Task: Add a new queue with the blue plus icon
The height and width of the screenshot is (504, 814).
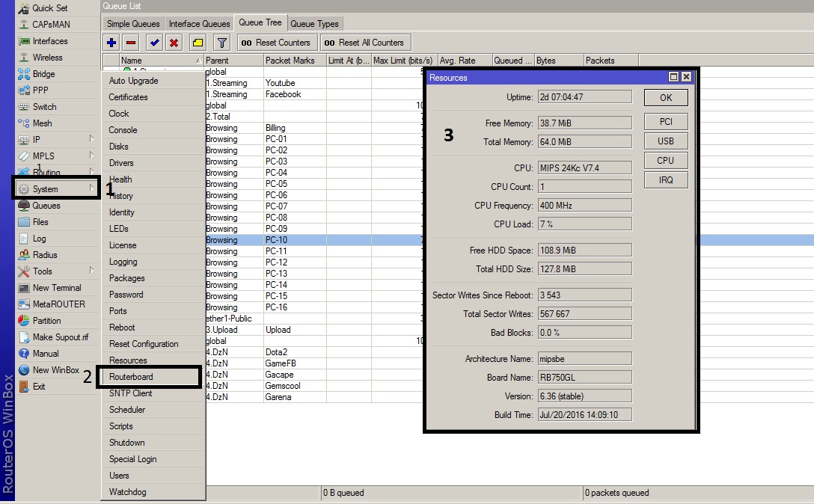Action: (111, 42)
